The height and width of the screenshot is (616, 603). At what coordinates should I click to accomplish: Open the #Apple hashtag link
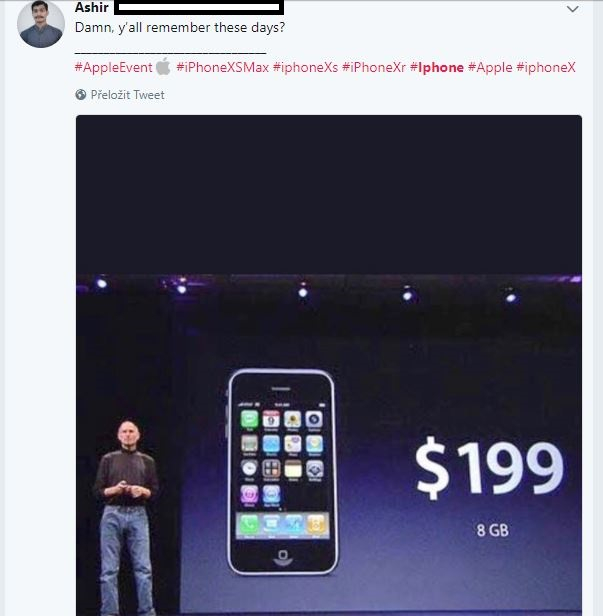[x=490, y=67]
